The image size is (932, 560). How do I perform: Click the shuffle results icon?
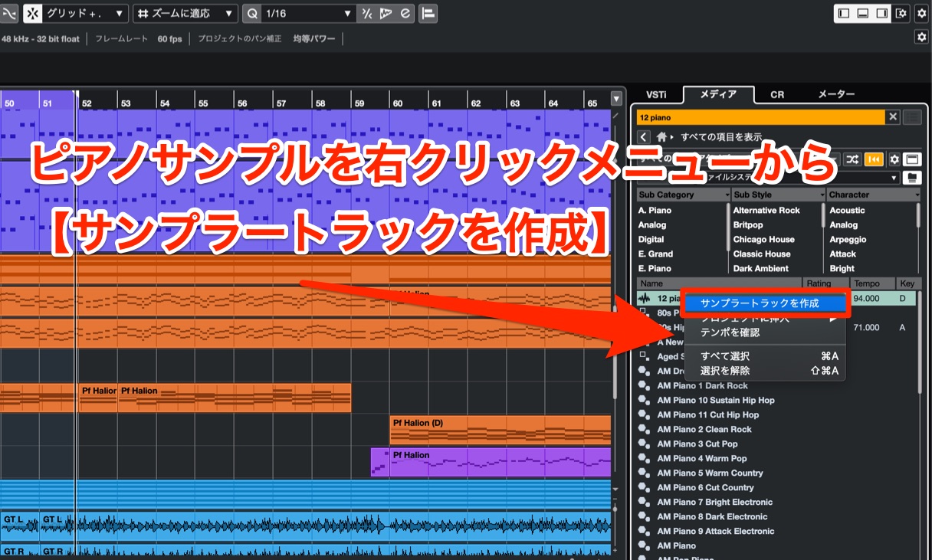click(852, 159)
